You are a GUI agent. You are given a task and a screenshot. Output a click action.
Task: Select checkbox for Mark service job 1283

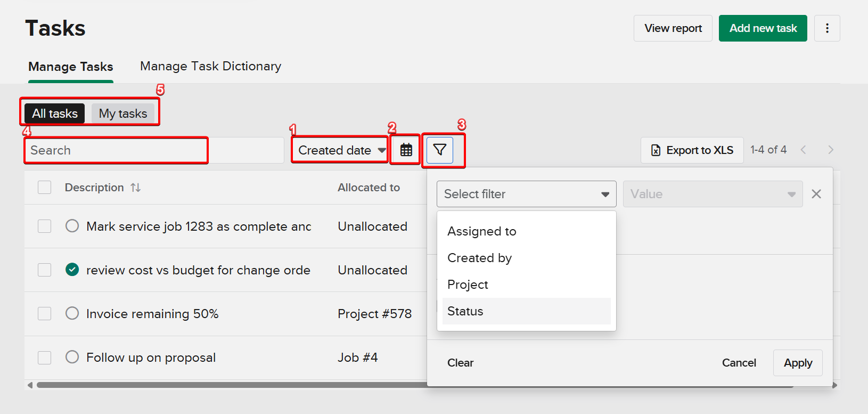point(45,226)
